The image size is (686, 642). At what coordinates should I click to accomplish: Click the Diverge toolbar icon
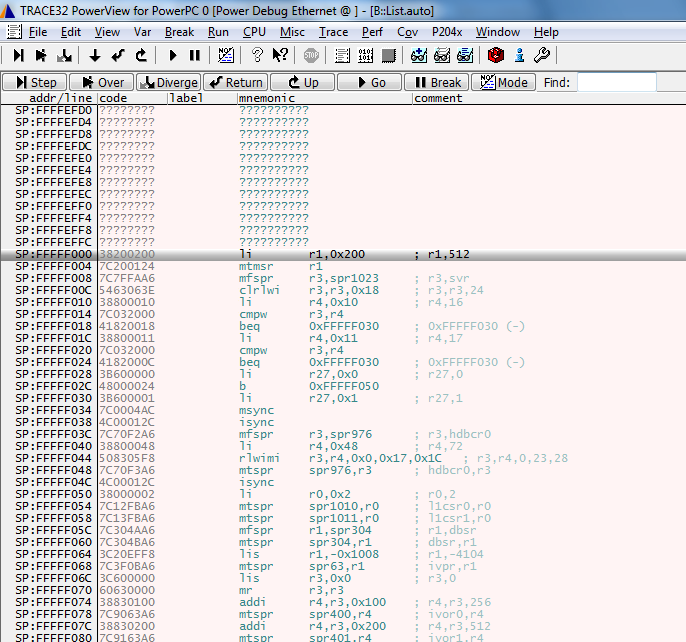64,56
